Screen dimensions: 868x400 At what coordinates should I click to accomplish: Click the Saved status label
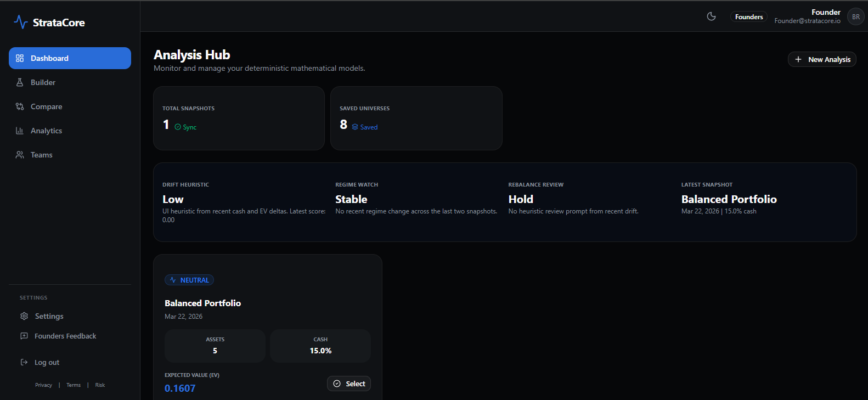[x=369, y=127]
